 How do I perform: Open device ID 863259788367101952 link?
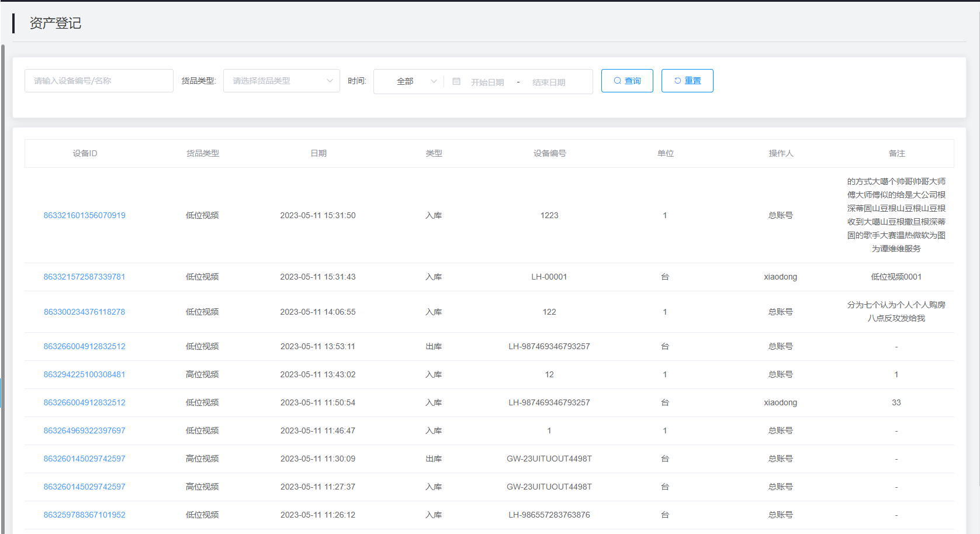(x=85, y=515)
